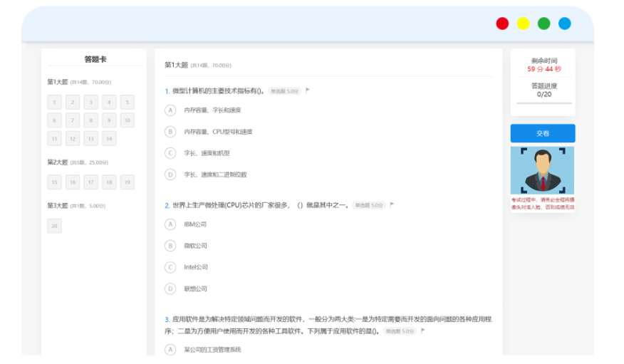Image resolution: width=624 pixels, height=364 pixels.
Task: Click the yellow dot in the header
Action: (x=523, y=24)
